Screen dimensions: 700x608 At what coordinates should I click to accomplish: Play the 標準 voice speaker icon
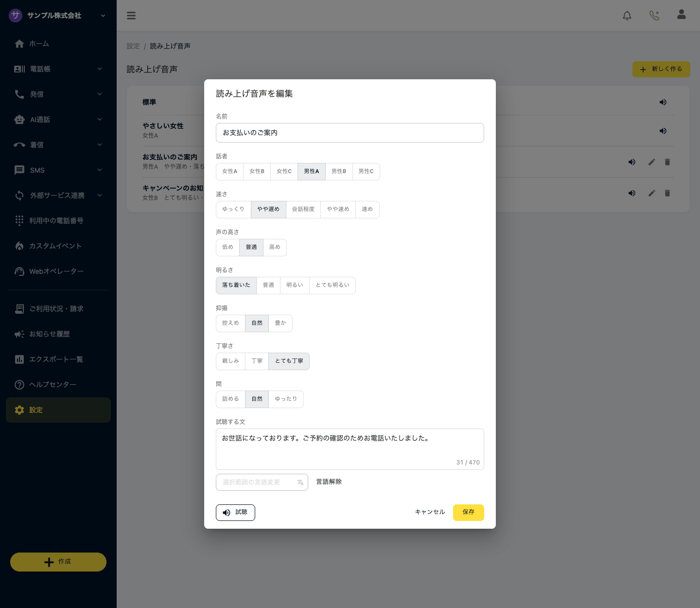click(663, 102)
